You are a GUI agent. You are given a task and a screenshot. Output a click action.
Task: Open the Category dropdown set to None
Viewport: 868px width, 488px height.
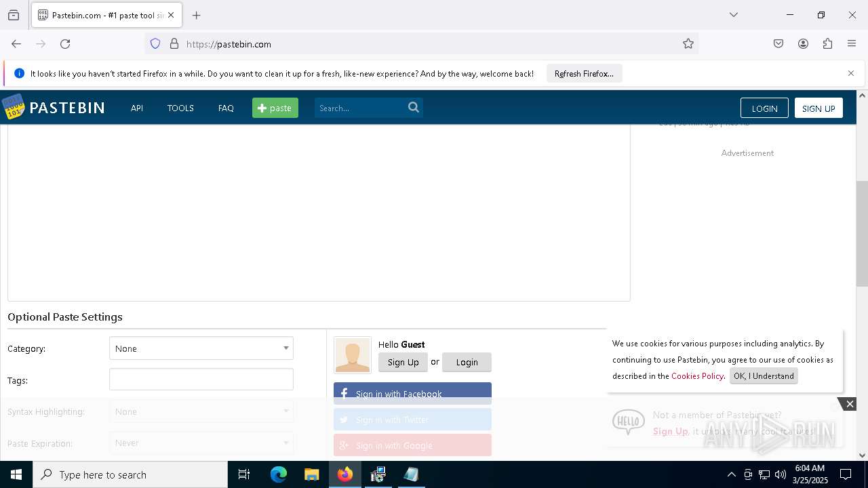[201, 348]
